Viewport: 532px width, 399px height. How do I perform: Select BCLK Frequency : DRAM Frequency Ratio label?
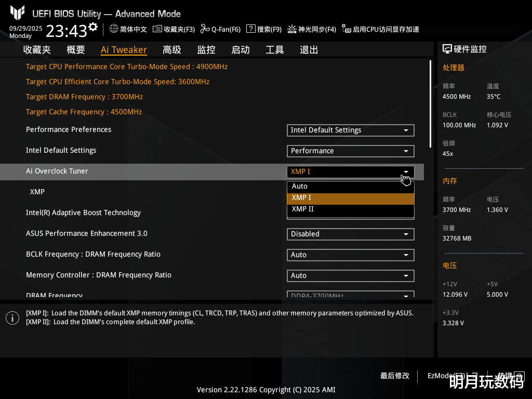pyautogui.click(x=93, y=254)
